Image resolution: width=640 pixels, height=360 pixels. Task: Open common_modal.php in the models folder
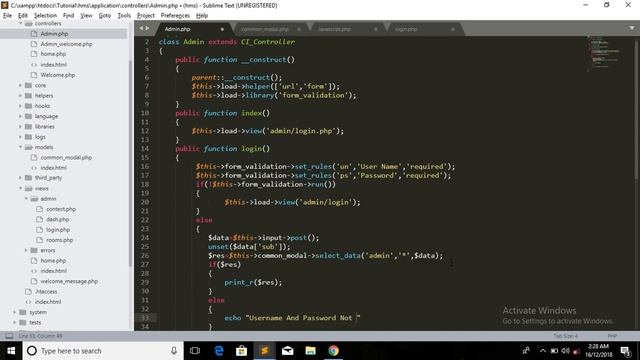[66, 158]
